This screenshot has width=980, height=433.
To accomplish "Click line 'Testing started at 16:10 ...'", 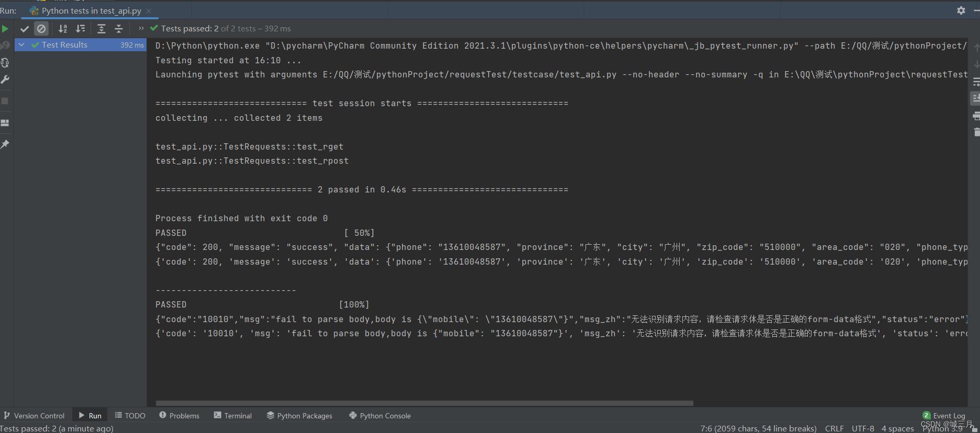I will [228, 61].
